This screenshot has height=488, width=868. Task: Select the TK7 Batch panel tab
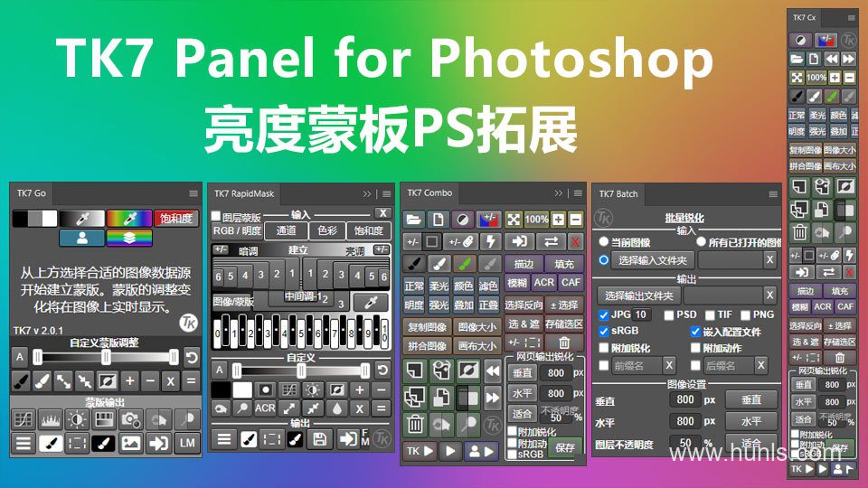(618, 194)
